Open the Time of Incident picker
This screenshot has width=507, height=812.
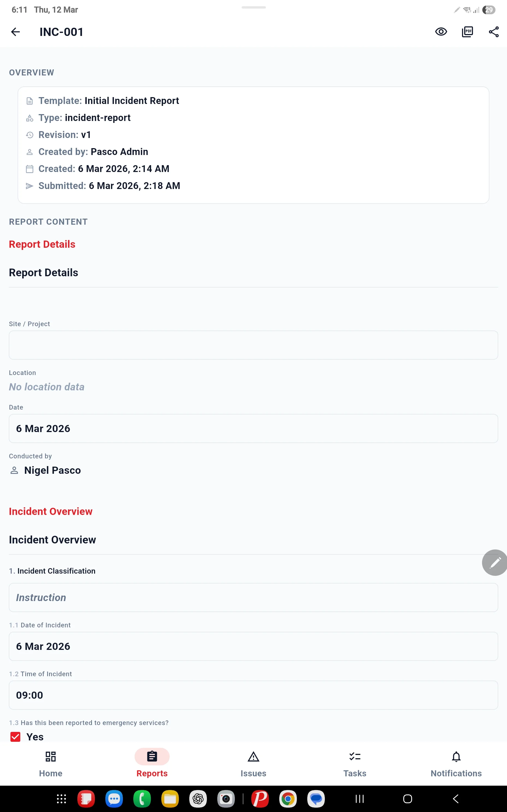coord(253,695)
